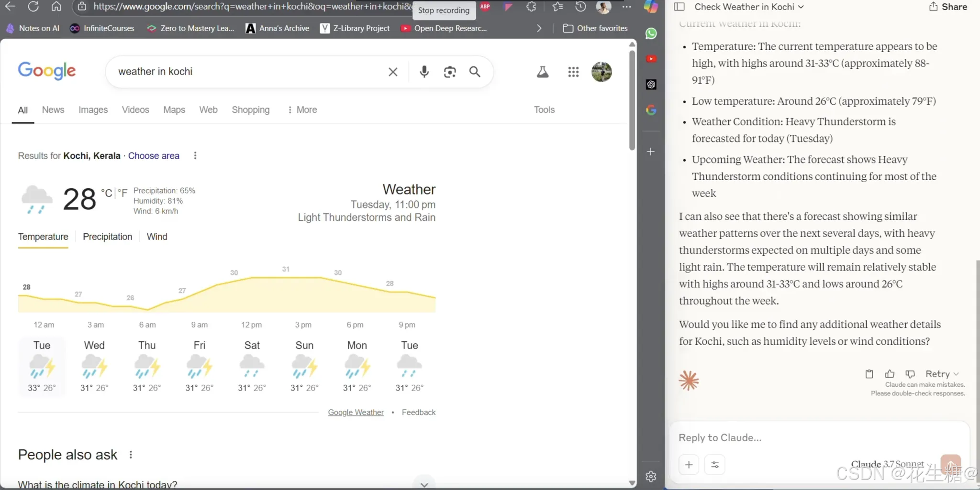The image size is (980, 490).
Task: Open ChatGPT in the browser sidebar
Action: click(x=651, y=85)
